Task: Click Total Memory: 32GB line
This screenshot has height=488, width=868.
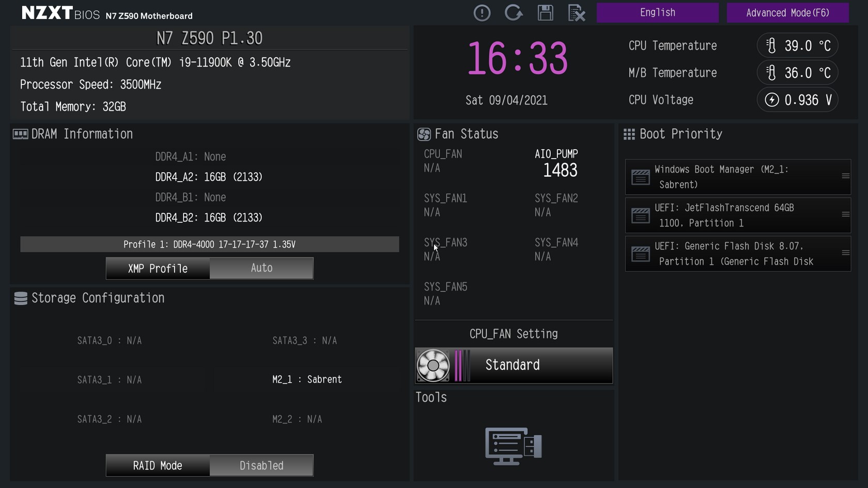Action: point(73,107)
